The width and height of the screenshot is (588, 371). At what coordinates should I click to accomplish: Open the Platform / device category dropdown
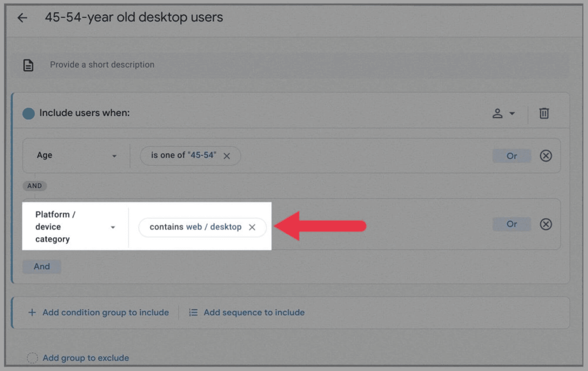(x=113, y=227)
